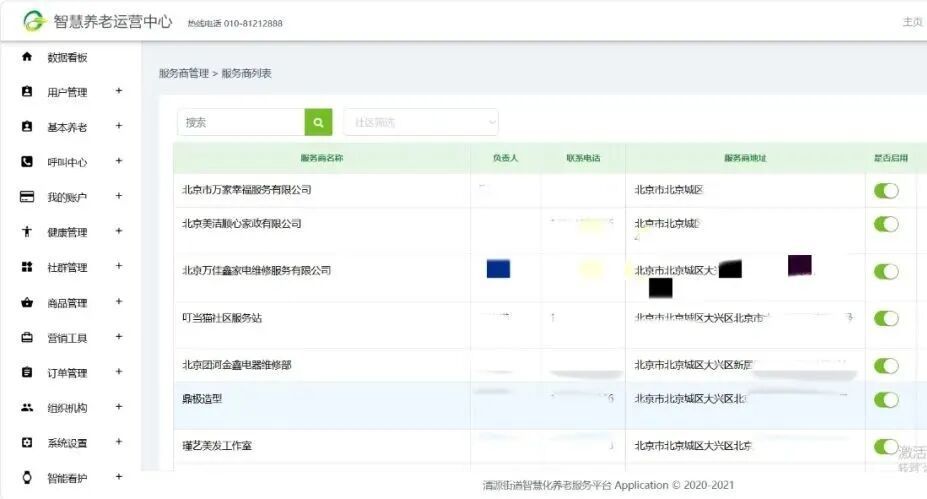Toggle the switch for 北京美洁顺心家政有限公司

886,224
